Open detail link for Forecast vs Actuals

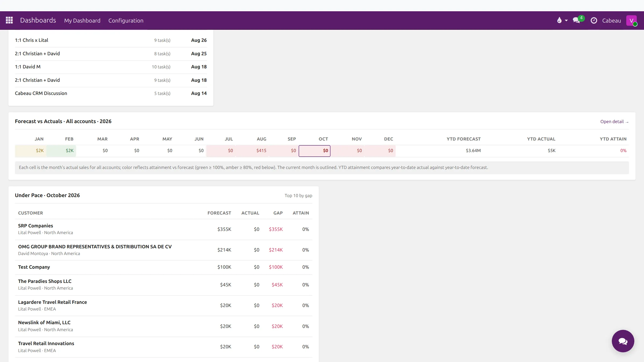tap(614, 121)
